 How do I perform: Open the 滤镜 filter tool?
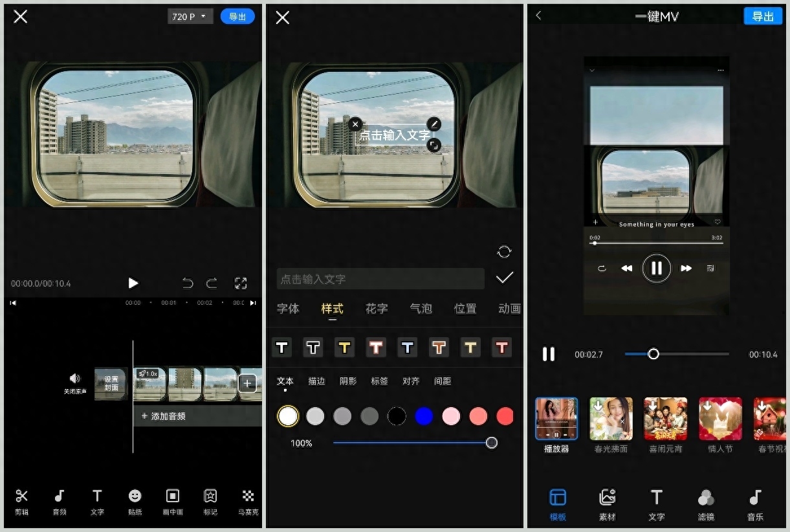click(706, 504)
